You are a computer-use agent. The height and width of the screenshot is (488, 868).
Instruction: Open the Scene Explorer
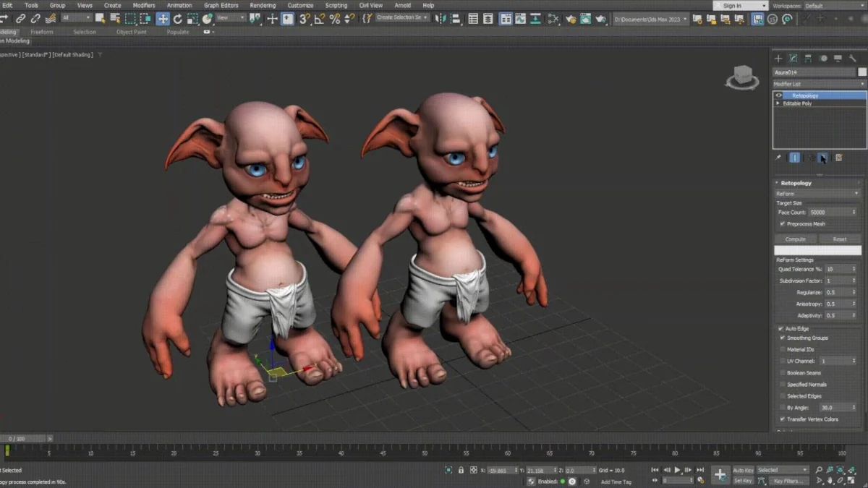pos(473,18)
